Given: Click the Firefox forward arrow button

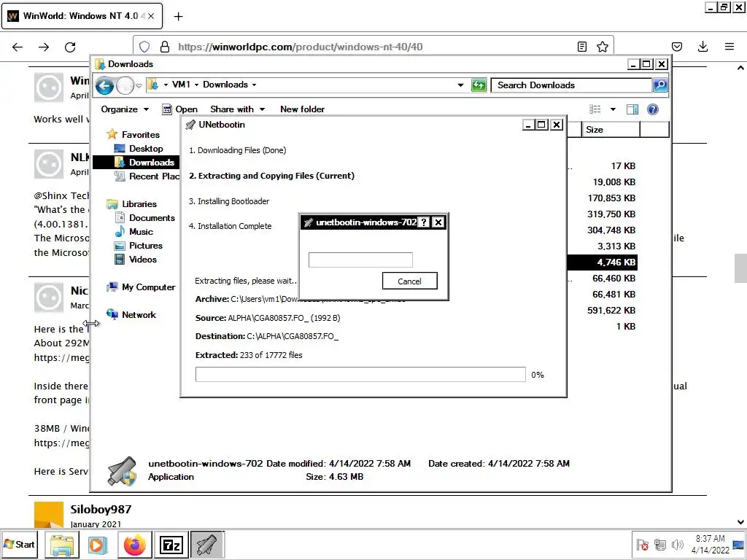Looking at the screenshot, I should (x=44, y=47).
